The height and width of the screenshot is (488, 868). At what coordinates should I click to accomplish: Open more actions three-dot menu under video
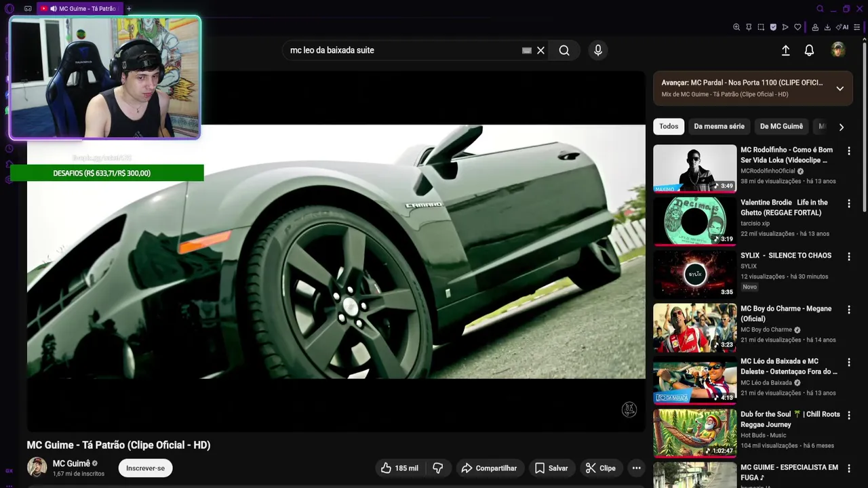tap(636, 468)
